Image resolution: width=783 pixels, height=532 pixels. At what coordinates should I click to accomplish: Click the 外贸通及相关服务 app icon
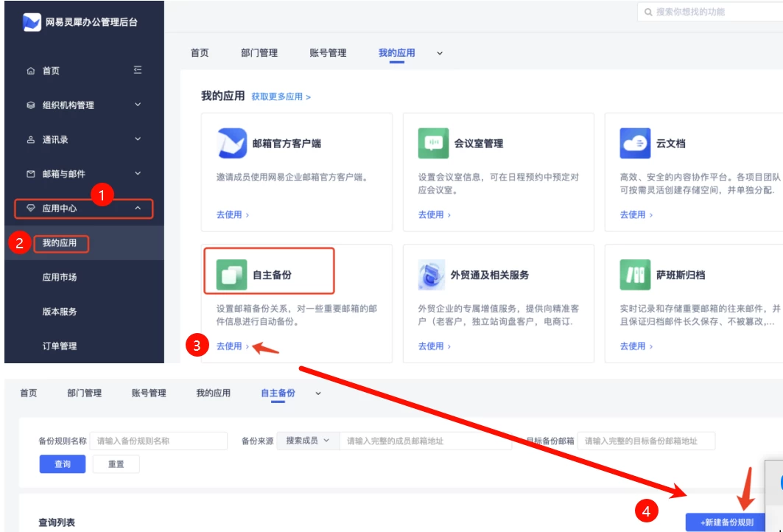coord(432,275)
